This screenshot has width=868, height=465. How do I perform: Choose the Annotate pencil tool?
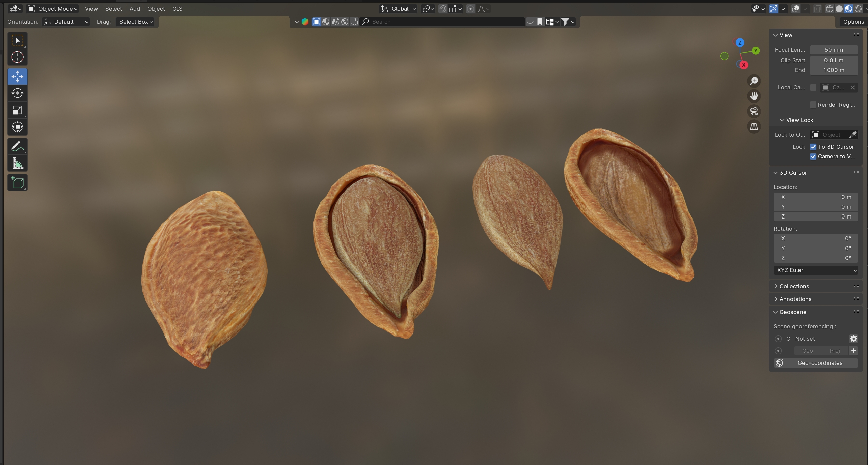17,147
